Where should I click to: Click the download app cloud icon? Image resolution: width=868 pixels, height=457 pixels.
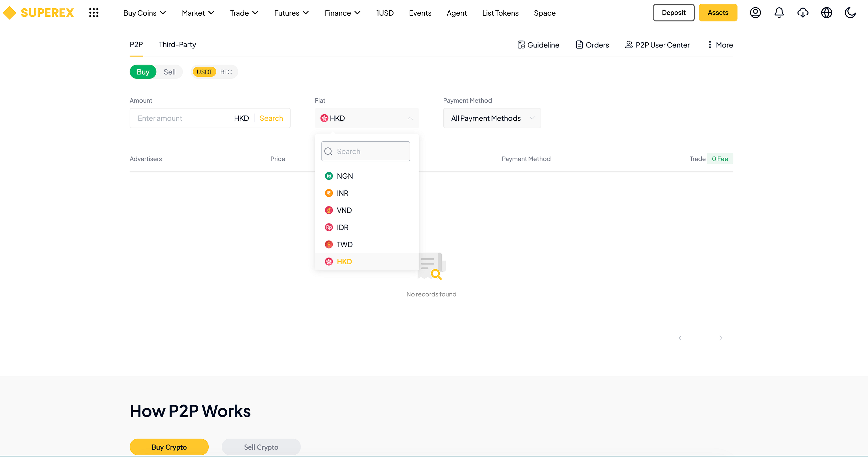click(x=803, y=13)
